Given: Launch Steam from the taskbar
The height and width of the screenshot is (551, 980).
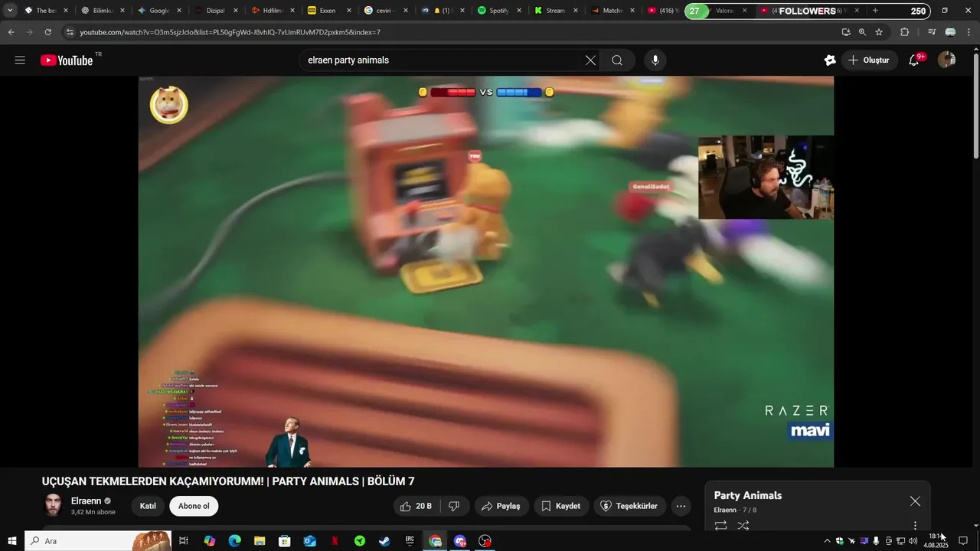Looking at the screenshot, I should click(x=384, y=541).
